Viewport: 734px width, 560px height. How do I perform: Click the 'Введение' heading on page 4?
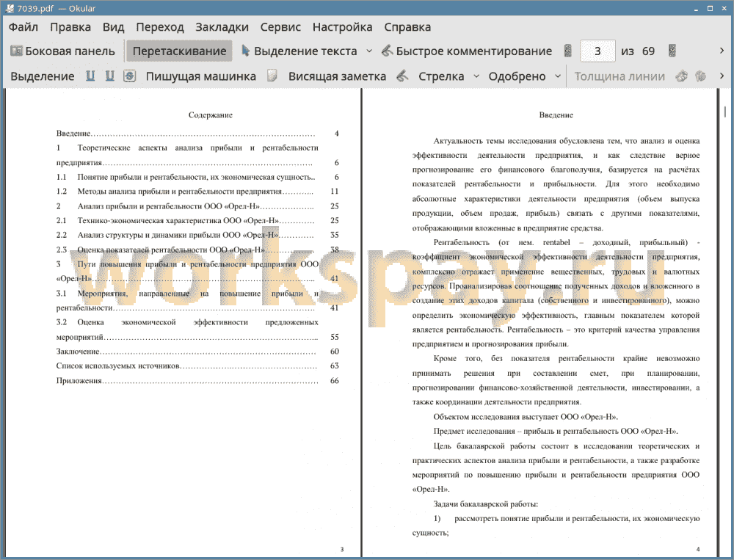coord(556,115)
